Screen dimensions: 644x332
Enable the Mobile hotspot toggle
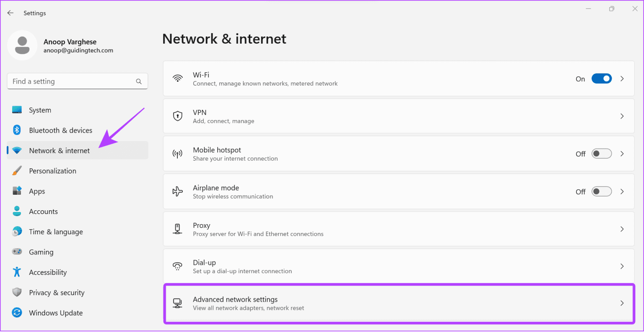pos(601,154)
